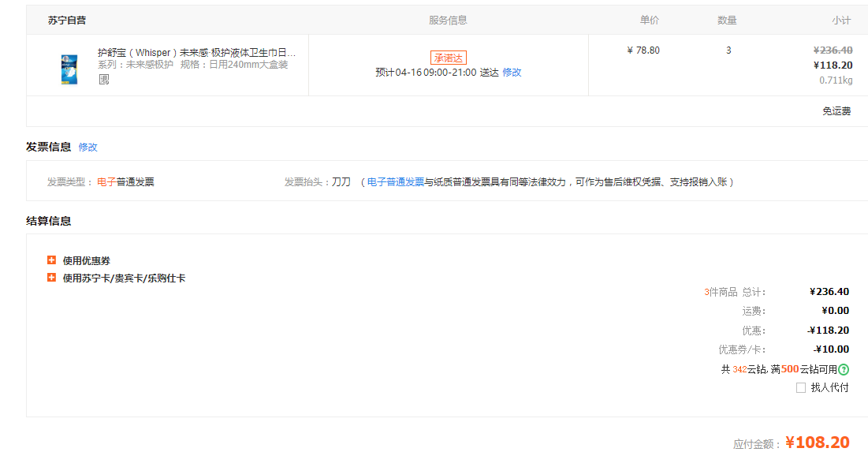Click 修改 next to 发票信息
This screenshot has width=868, height=452.
tap(88, 147)
